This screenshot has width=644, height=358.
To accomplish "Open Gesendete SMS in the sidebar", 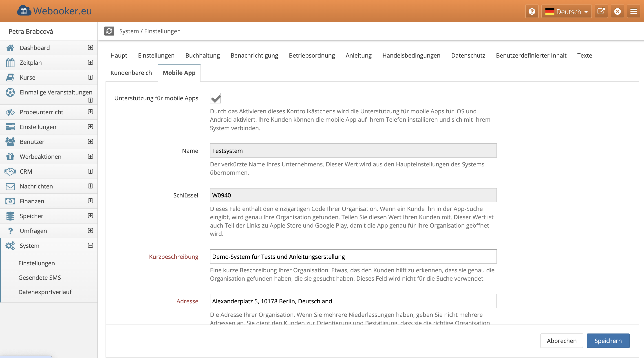I will [40, 277].
